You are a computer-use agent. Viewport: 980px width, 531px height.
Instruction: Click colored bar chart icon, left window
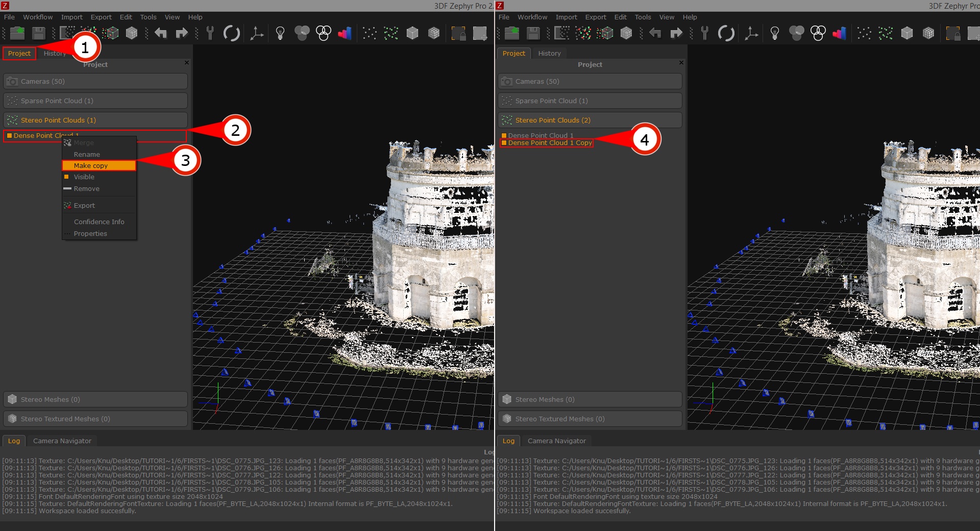[x=345, y=33]
